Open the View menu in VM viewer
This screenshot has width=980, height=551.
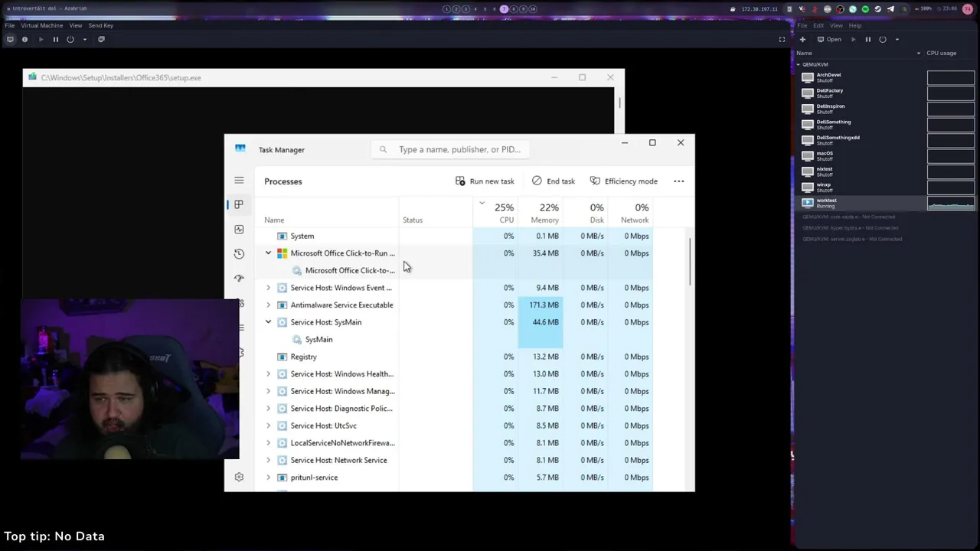76,25
